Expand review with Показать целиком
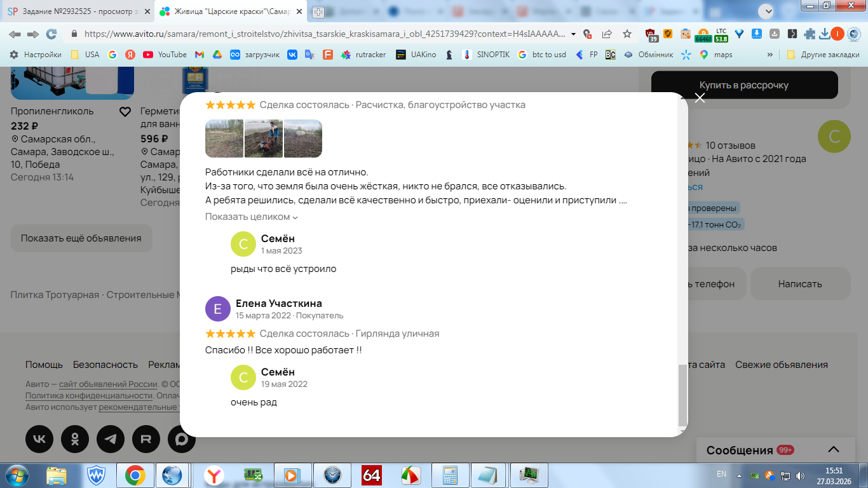 (252, 217)
